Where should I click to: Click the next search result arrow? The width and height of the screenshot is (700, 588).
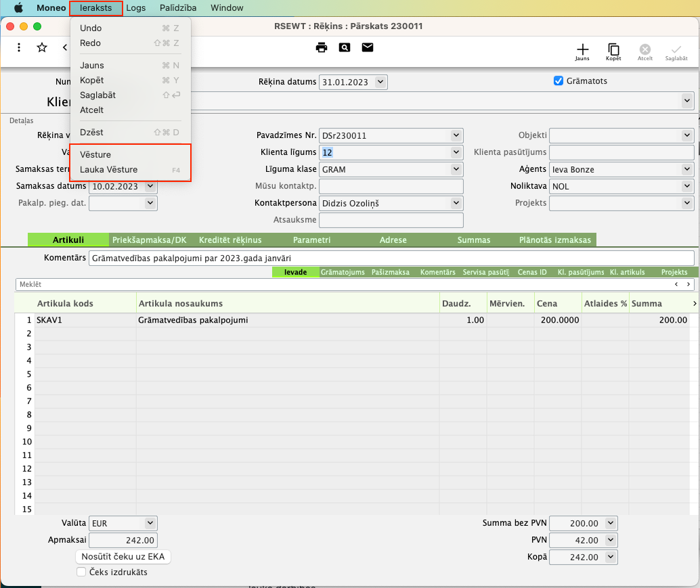pyautogui.click(x=688, y=284)
